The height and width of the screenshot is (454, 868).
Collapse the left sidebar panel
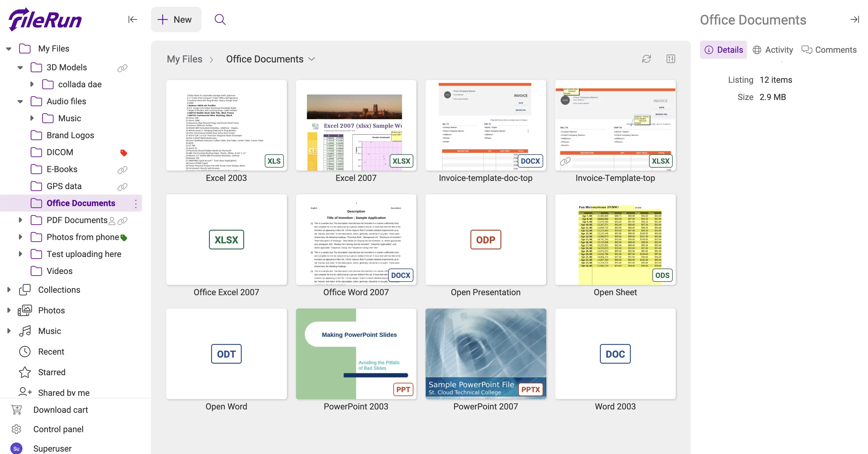133,19
